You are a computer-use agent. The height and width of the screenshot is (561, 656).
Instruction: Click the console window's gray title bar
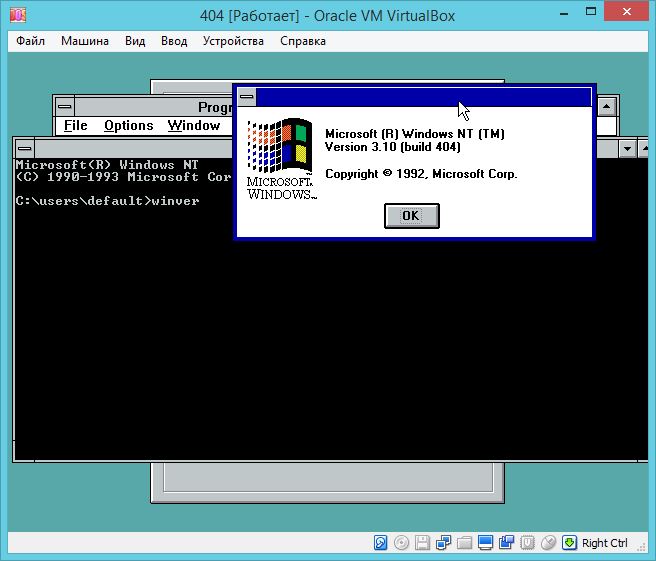[133, 149]
